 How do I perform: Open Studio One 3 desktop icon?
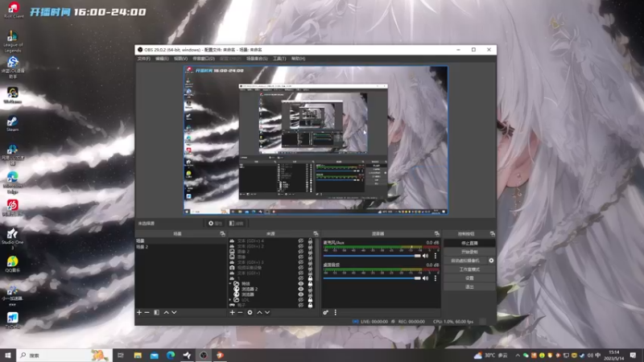point(12,238)
